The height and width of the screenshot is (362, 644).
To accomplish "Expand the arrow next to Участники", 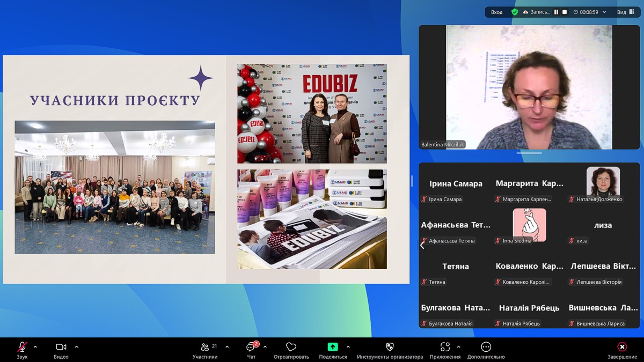I will (x=227, y=347).
